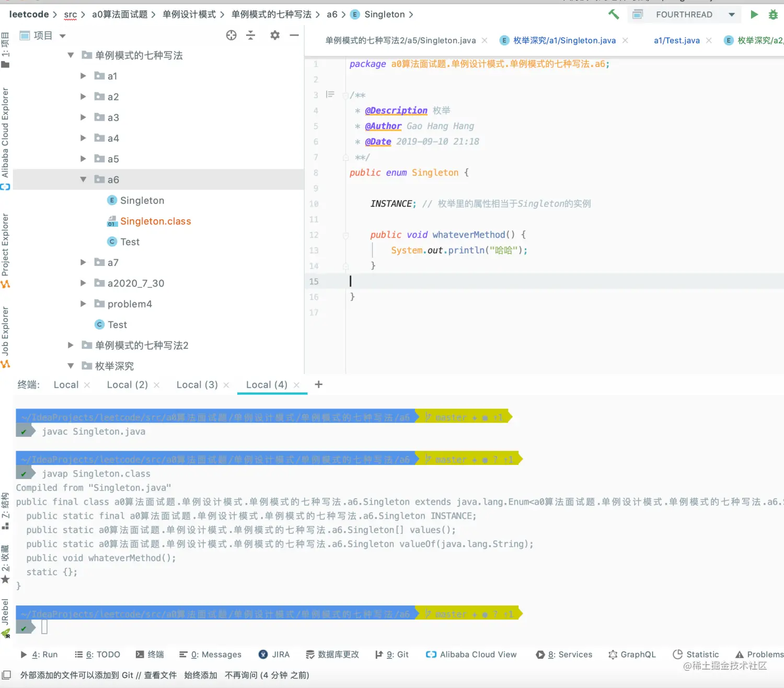The height and width of the screenshot is (688, 784).
Task: Open the Z: 结构 structure panel
Action: pos(5,511)
